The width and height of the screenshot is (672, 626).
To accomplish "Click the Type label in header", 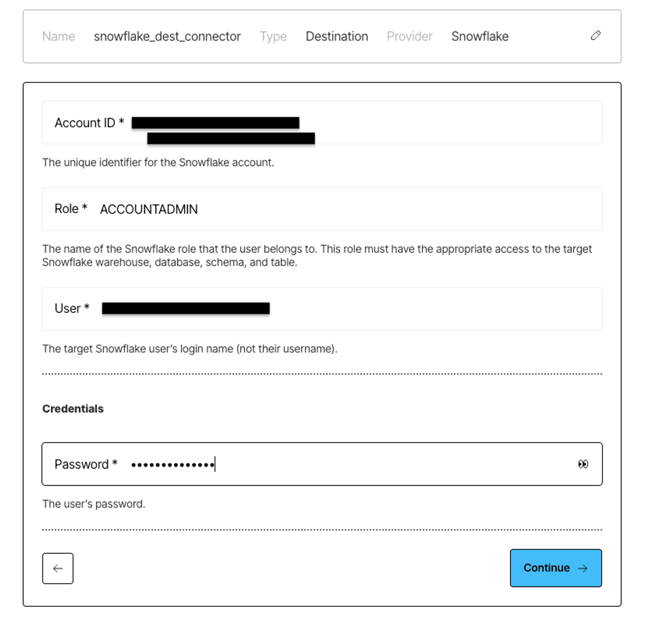I will [x=273, y=36].
